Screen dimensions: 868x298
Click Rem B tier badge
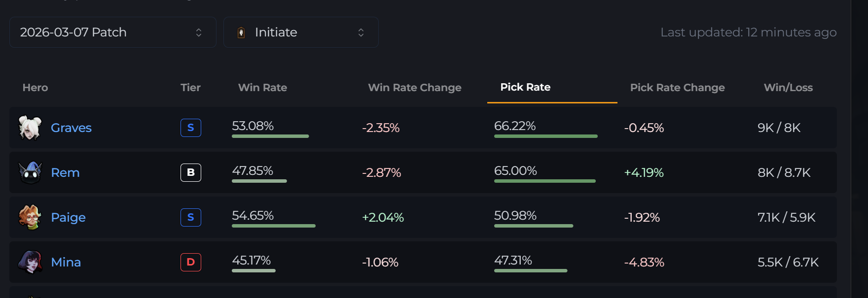point(191,172)
